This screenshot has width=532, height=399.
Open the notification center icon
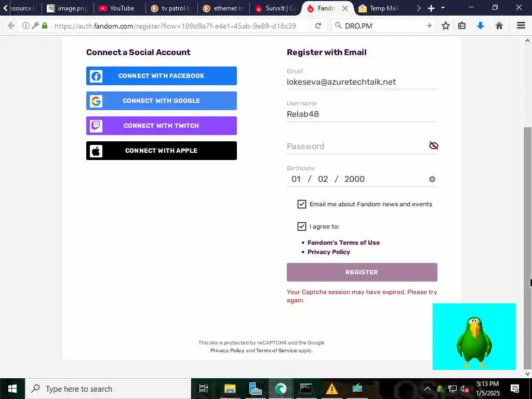[515, 389]
